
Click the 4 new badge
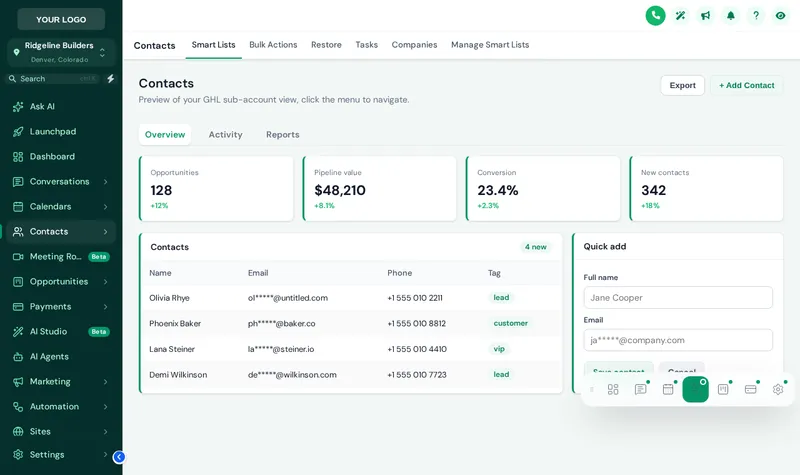[535, 247]
